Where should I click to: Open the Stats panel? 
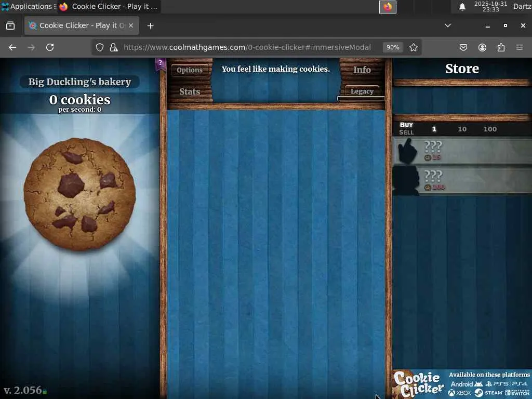(x=190, y=91)
